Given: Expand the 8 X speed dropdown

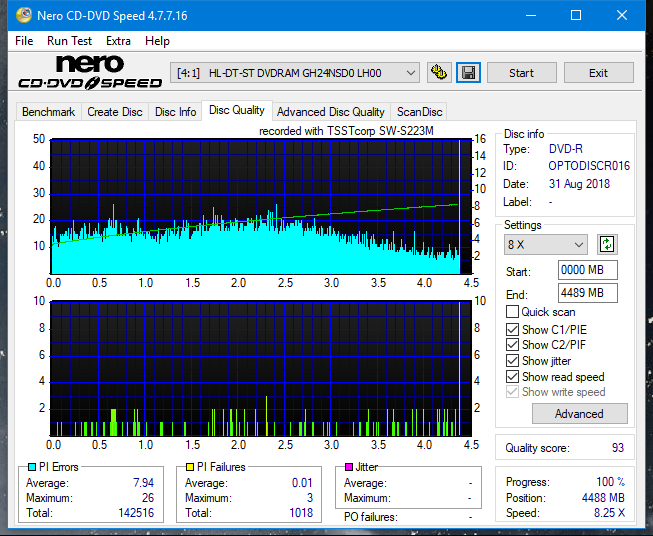Looking at the screenshot, I should pos(545,244).
